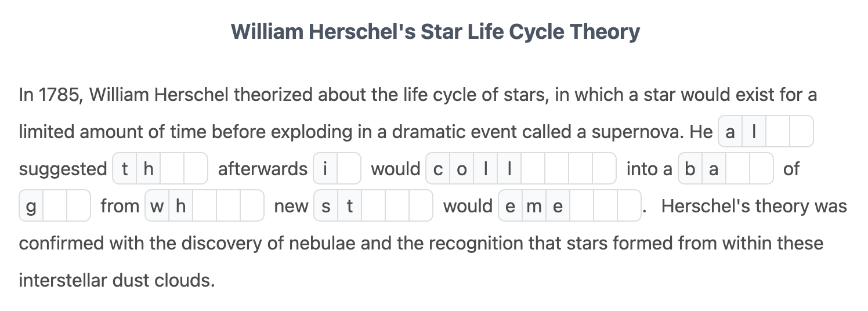Focus the last box of the "eme" word
Screen dimensions: 868x311
[x=629, y=206]
